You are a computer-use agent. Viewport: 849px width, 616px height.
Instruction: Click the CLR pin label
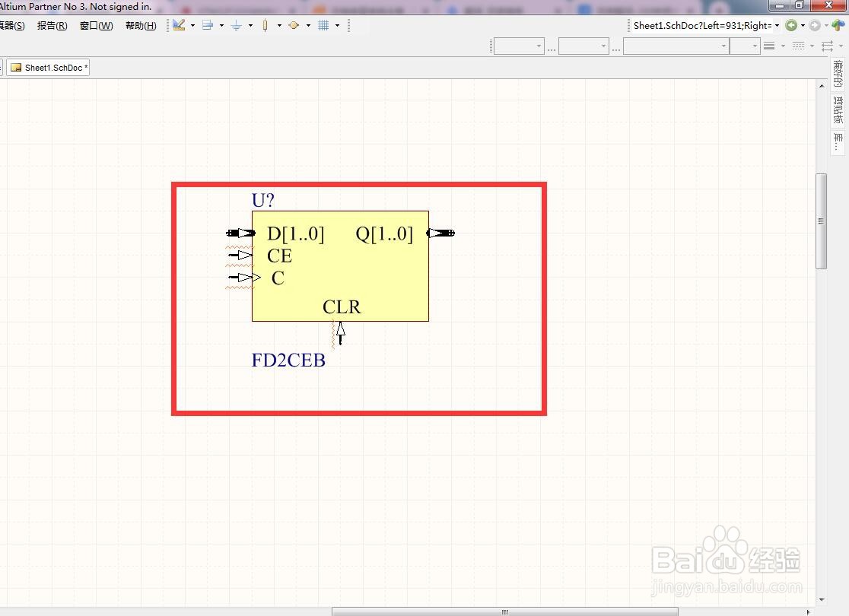(342, 307)
